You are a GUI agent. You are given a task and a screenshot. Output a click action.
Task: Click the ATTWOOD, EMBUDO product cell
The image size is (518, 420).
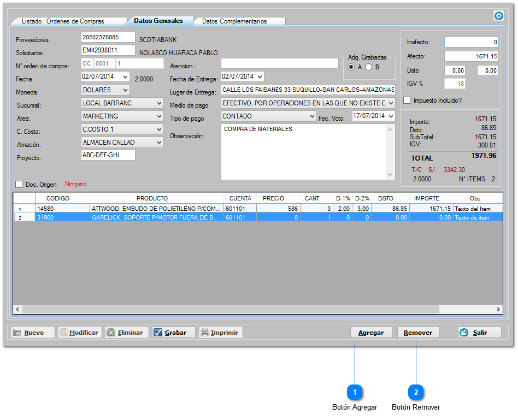pos(156,209)
